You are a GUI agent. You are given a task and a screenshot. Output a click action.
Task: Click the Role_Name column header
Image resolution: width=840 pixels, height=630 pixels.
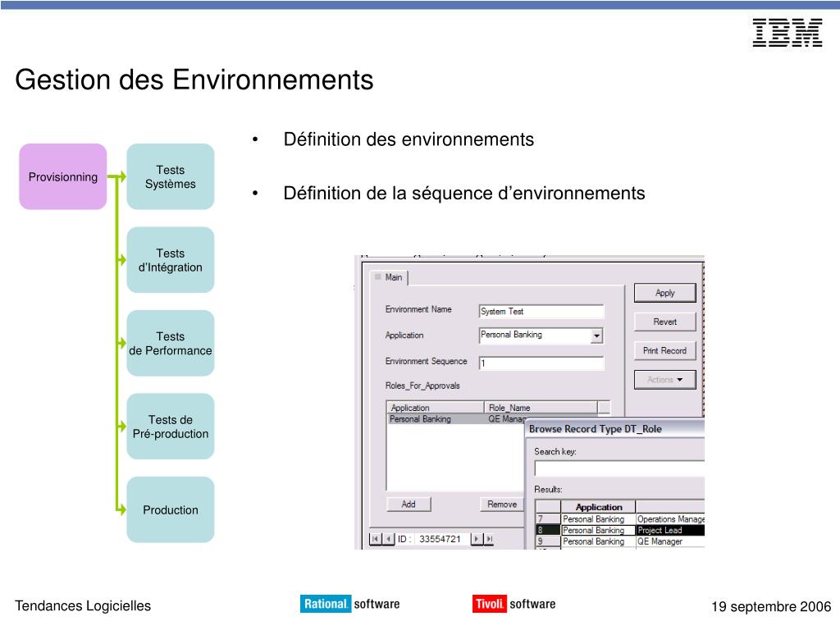coord(541,408)
